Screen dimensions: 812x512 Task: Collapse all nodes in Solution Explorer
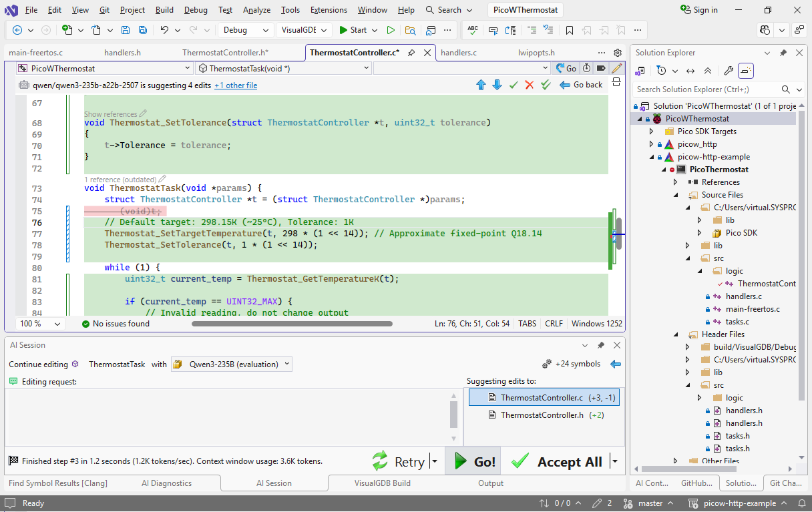pos(708,71)
